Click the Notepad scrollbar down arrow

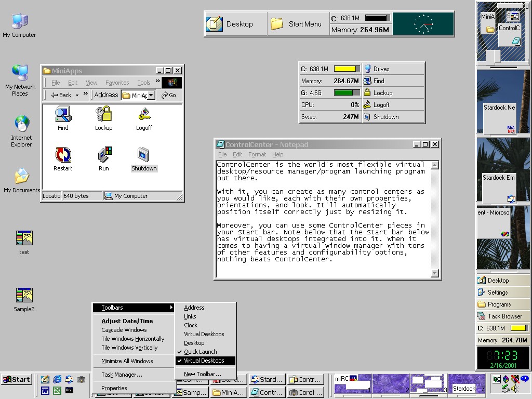tap(435, 273)
